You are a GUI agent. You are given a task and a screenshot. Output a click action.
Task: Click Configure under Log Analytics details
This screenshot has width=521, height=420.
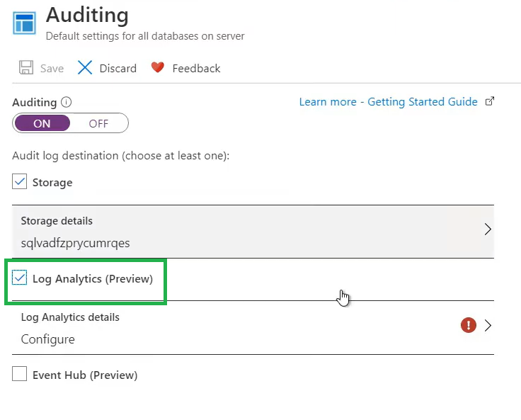[x=47, y=339]
